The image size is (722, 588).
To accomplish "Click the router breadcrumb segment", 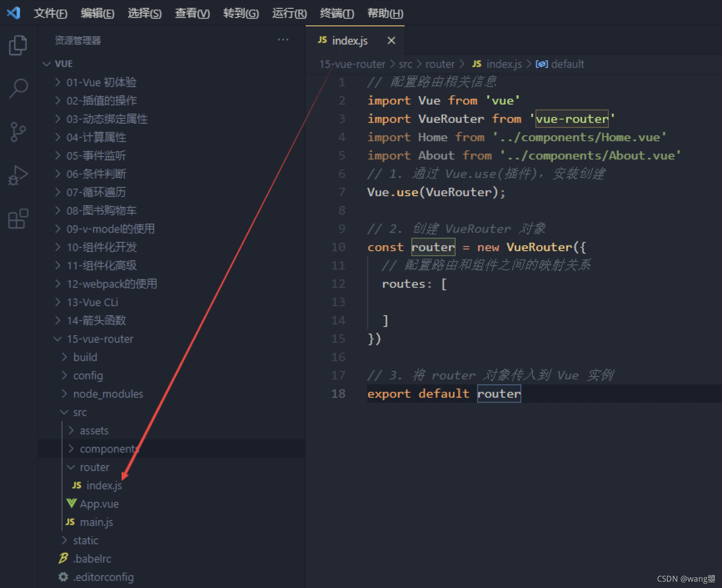I will pos(440,64).
